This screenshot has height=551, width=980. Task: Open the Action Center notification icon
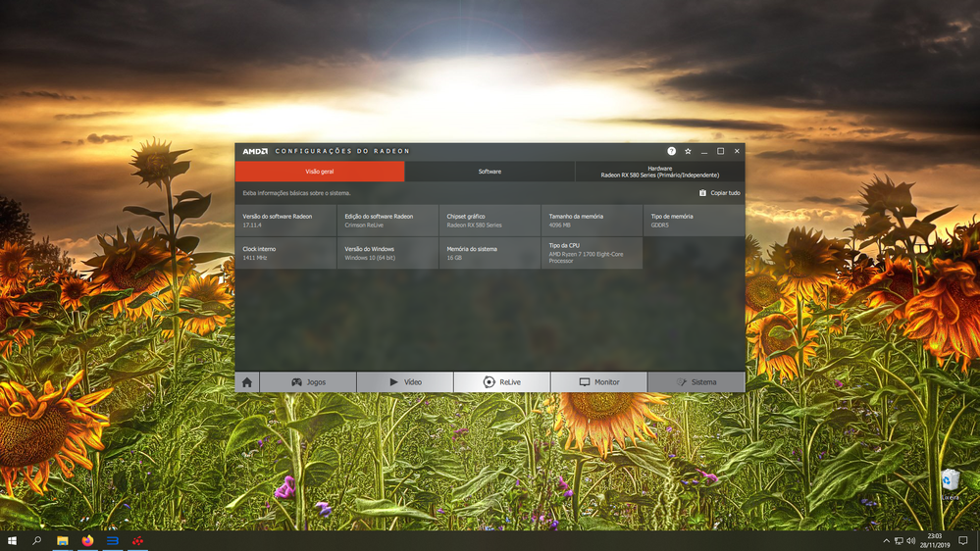pos(963,541)
